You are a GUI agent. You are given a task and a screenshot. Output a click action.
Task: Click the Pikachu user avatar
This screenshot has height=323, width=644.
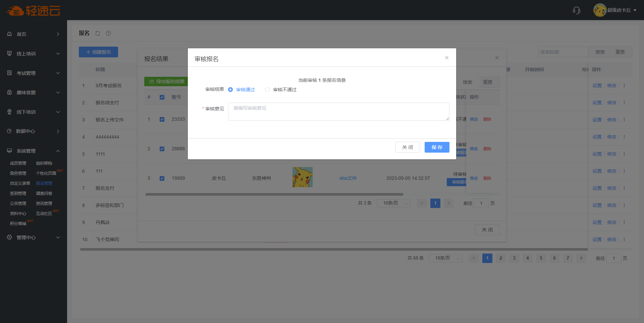[x=599, y=10]
